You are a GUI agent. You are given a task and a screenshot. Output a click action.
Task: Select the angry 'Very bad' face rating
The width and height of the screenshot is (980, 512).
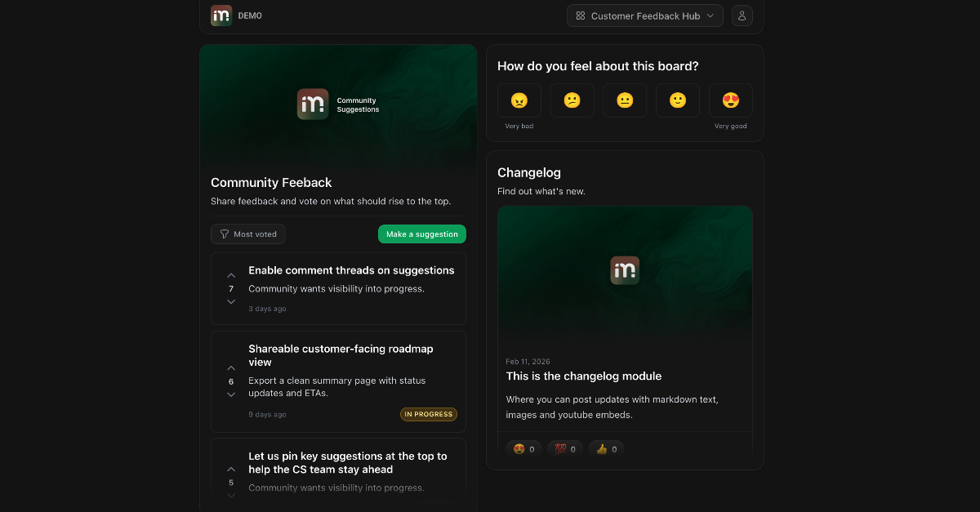519,100
